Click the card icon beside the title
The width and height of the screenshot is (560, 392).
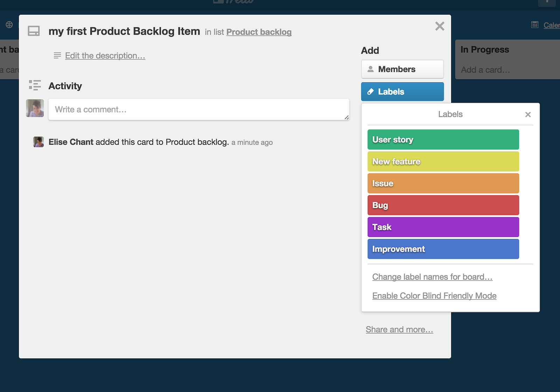click(34, 31)
